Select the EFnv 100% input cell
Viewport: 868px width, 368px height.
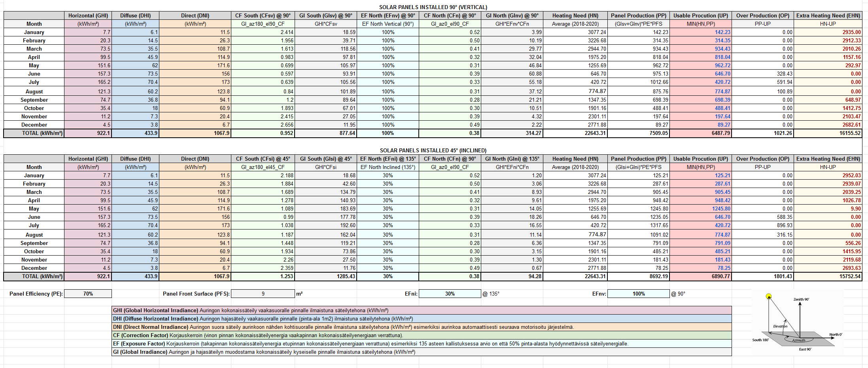coord(638,294)
